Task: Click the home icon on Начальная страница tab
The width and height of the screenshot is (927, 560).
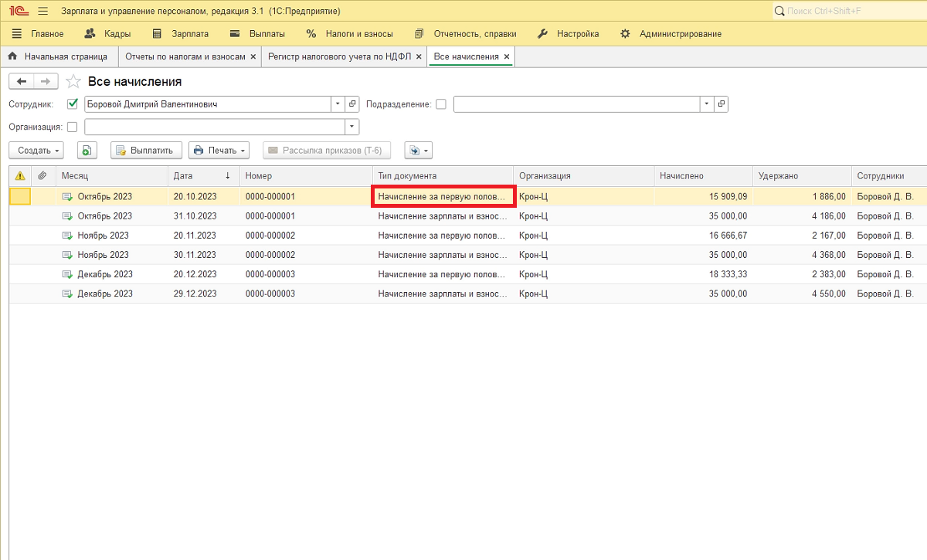Action: tap(12, 56)
